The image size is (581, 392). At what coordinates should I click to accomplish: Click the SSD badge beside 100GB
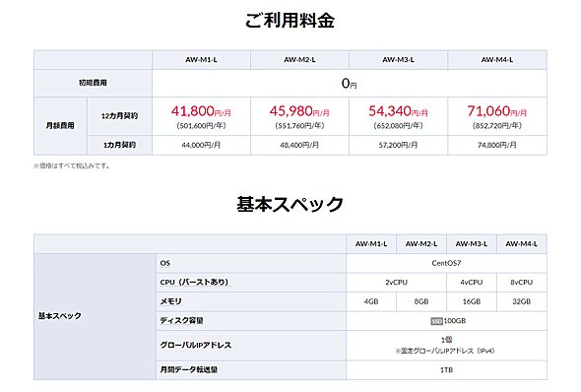point(436,321)
